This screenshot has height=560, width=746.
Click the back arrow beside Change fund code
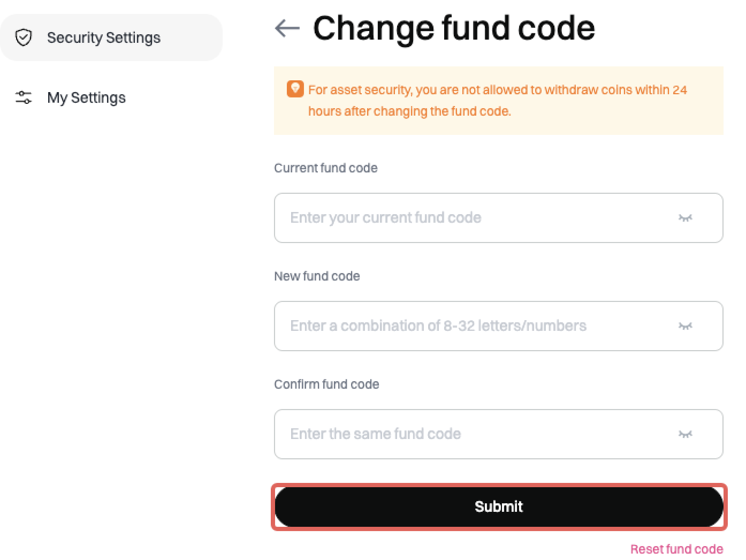coord(287,28)
